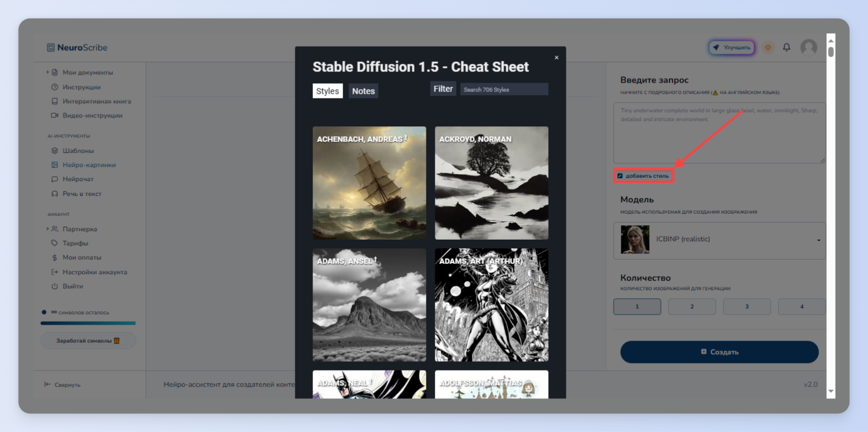Click the ICBINP model portrait thumbnail
This screenshot has width=868, height=432.
635,240
